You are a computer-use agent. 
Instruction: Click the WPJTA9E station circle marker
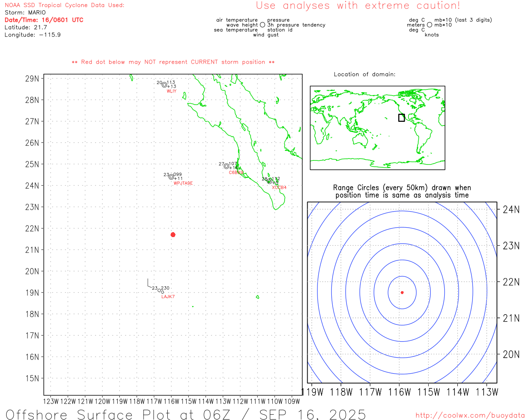(171, 177)
